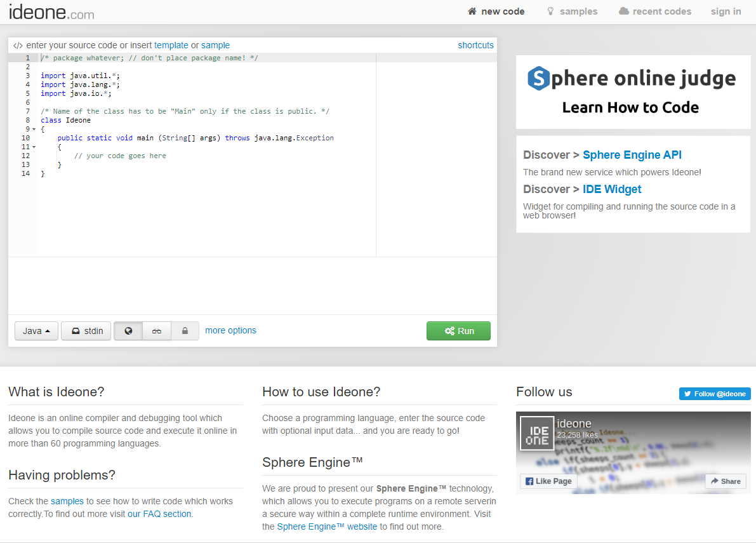The height and width of the screenshot is (543, 756).
Task: Click the Facebook Like Page button
Action: tap(548, 481)
